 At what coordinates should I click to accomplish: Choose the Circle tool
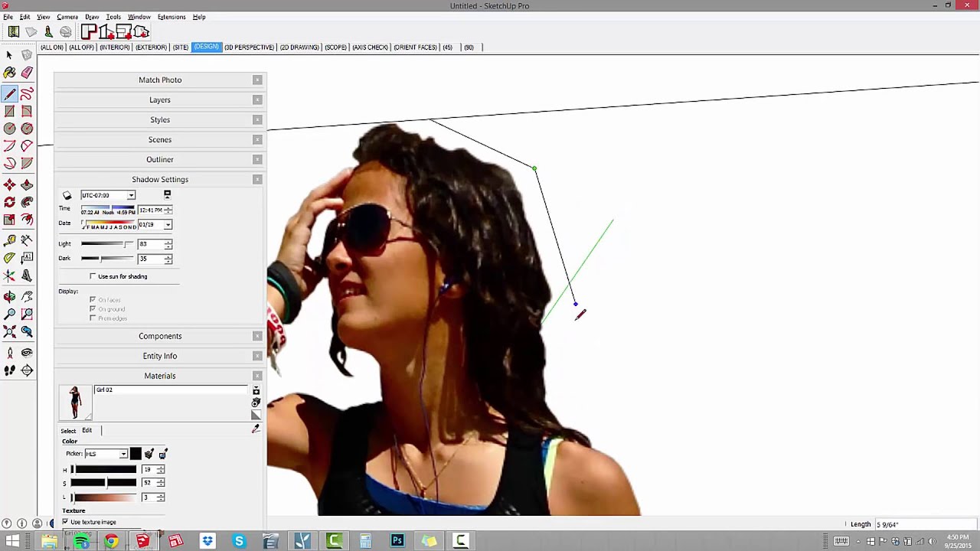click(9, 129)
